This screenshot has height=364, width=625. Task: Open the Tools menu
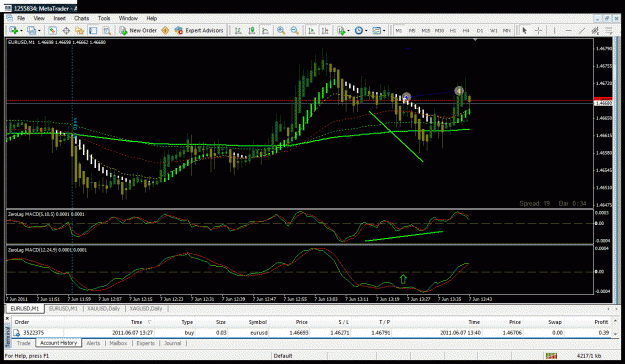click(104, 18)
